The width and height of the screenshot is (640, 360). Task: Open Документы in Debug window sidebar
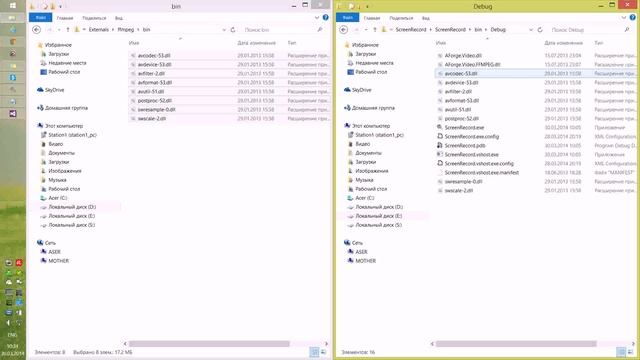click(x=368, y=153)
